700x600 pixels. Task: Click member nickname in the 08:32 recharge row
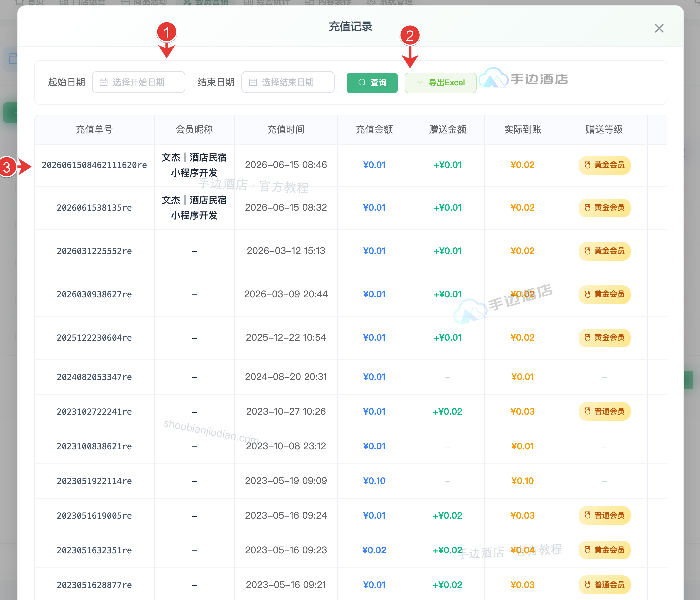[194, 207]
